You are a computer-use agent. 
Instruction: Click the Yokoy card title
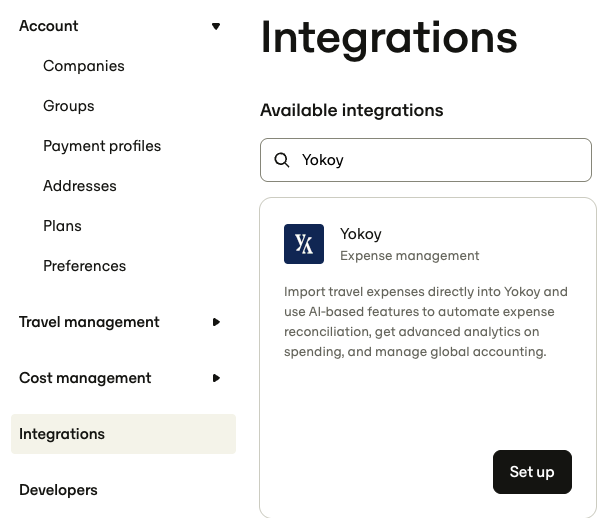(x=361, y=234)
